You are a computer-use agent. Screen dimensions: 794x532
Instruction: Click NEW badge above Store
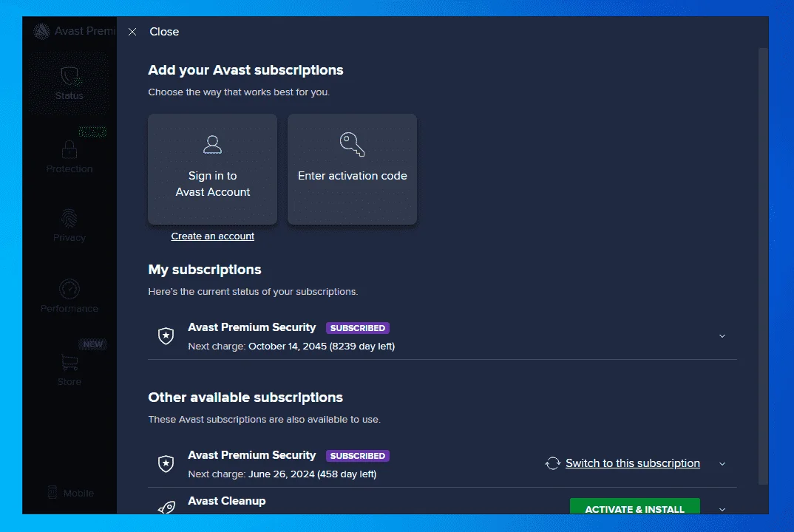point(92,344)
